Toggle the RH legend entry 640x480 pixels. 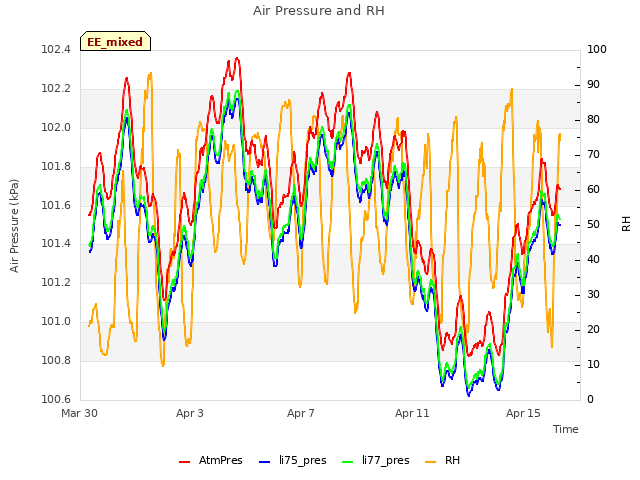[442, 460]
